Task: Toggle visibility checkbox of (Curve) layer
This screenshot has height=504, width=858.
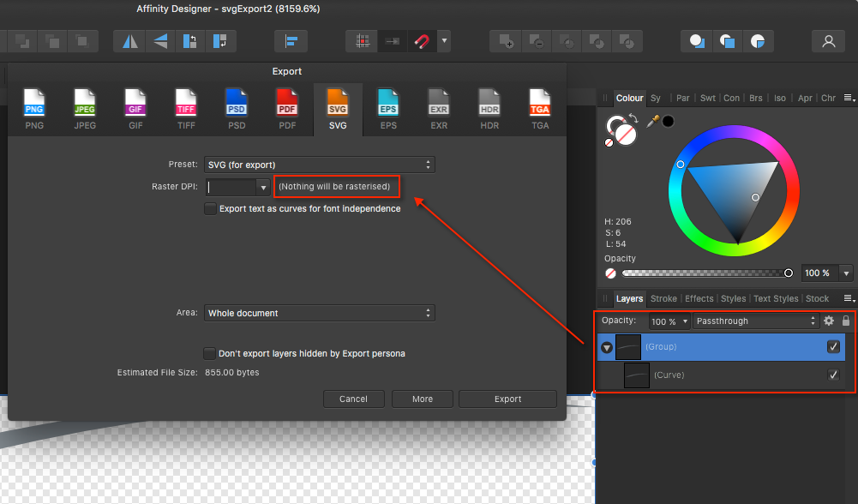Action: coord(833,375)
